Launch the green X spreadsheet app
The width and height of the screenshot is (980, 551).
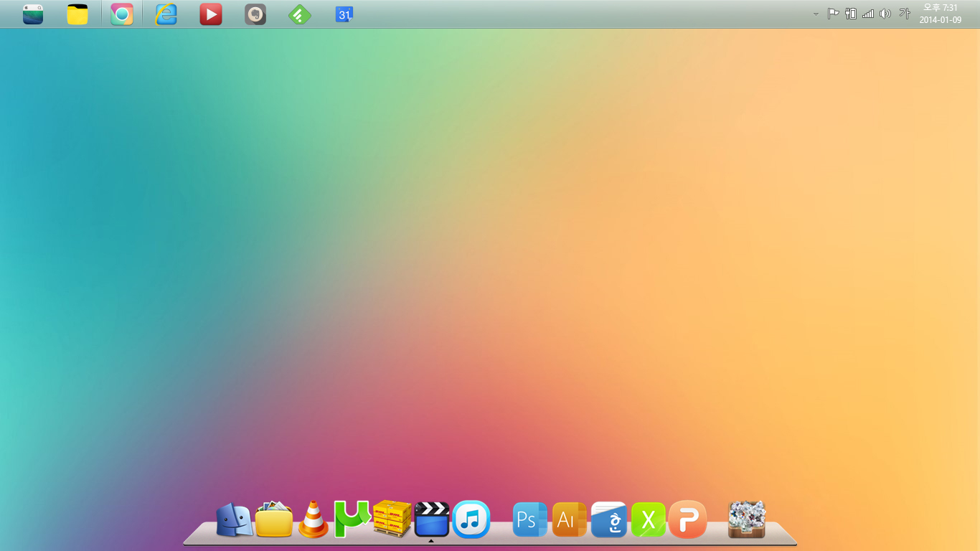coord(649,519)
